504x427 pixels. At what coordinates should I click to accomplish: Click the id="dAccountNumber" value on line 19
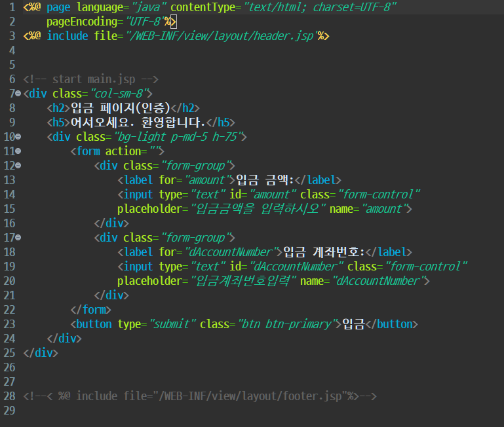(296, 267)
